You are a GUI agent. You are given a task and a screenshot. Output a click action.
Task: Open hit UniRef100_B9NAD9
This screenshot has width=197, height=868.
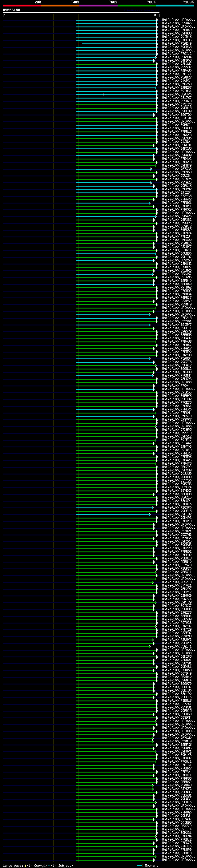(x=177, y=155)
